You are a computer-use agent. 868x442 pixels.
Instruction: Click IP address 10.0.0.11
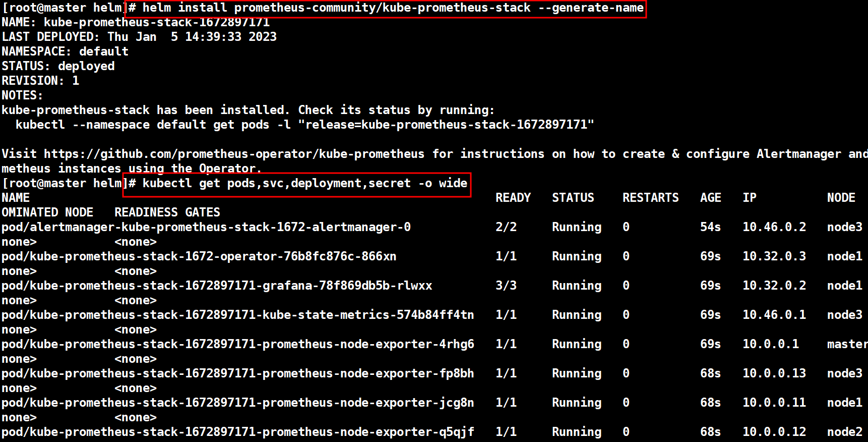(x=774, y=403)
